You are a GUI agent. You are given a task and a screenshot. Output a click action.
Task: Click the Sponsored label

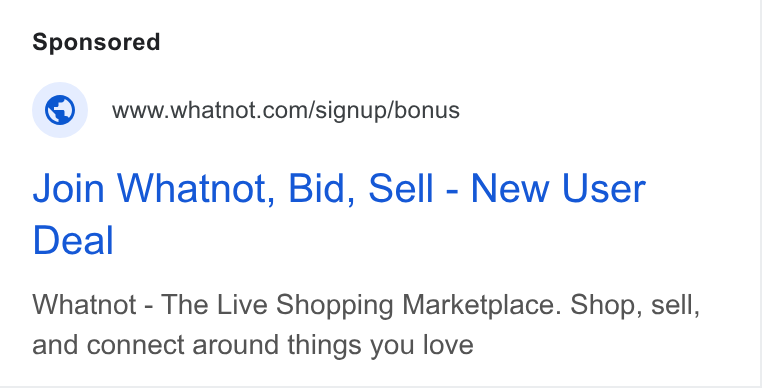click(x=96, y=42)
